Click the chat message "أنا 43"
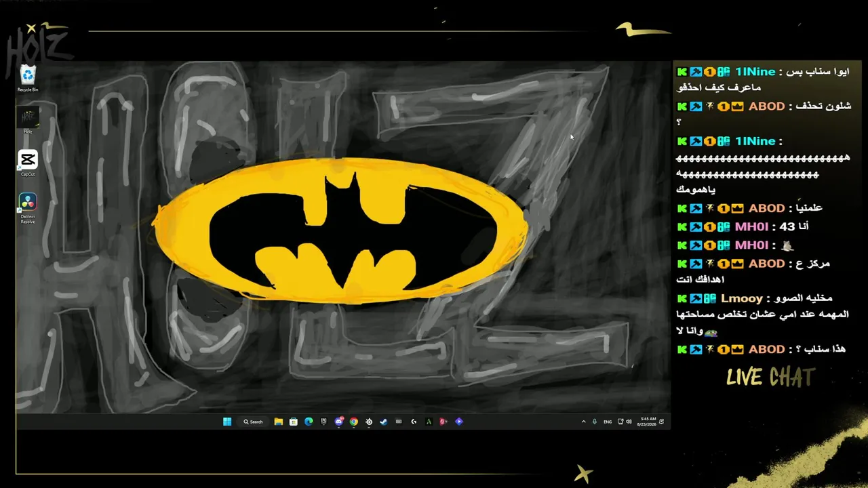 [793, 226]
